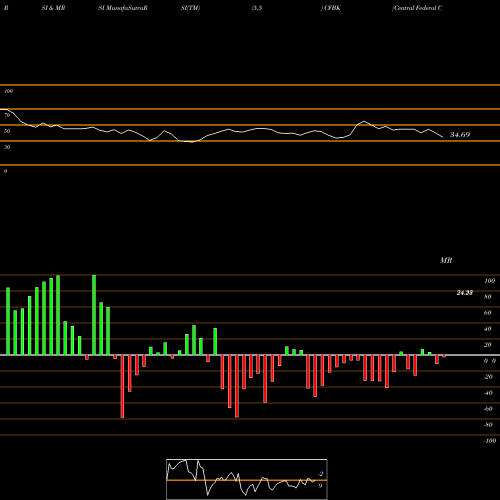
Task: Click the MR axis label -100
Action: tap(490, 441)
